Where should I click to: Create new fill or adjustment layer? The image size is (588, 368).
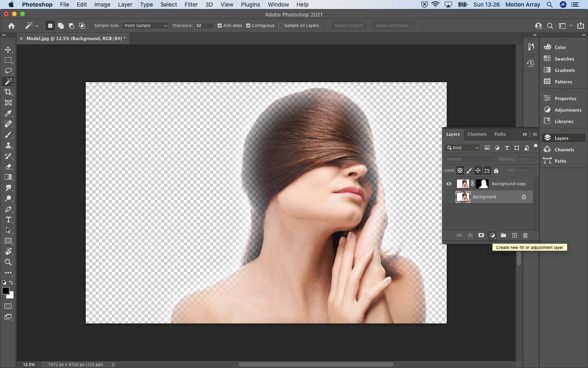pyautogui.click(x=493, y=236)
